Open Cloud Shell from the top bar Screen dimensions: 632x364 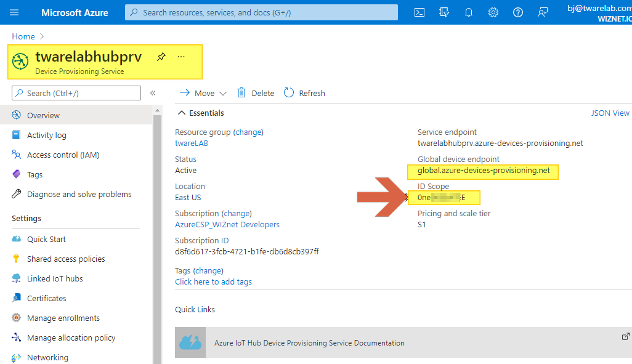419,12
